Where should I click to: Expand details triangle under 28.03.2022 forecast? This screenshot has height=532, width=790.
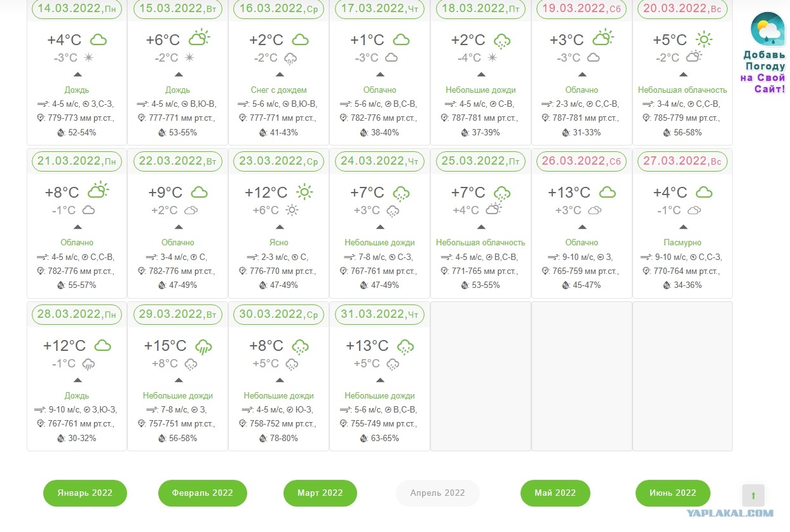(x=78, y=380)
